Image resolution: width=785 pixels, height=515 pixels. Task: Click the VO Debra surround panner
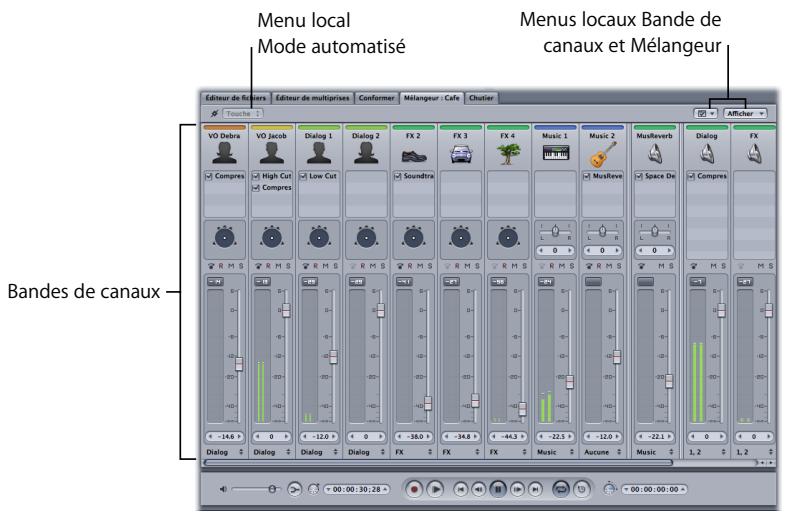click(224, 238)
